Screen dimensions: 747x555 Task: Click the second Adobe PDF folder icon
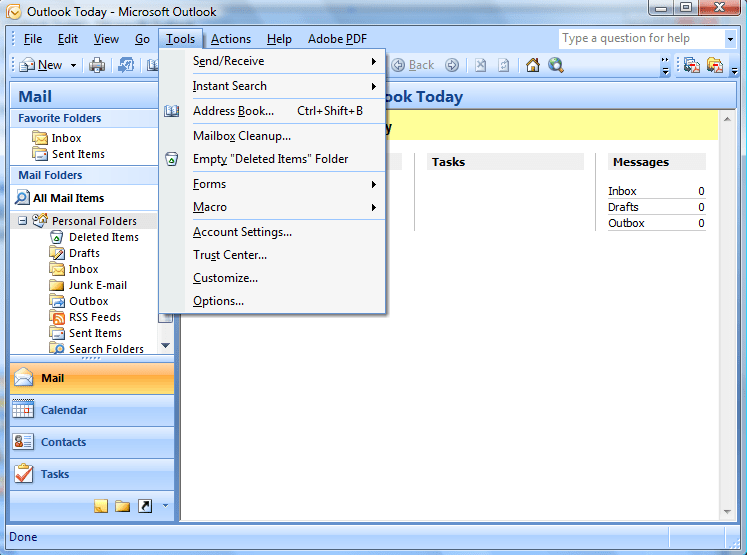point(715,65)
